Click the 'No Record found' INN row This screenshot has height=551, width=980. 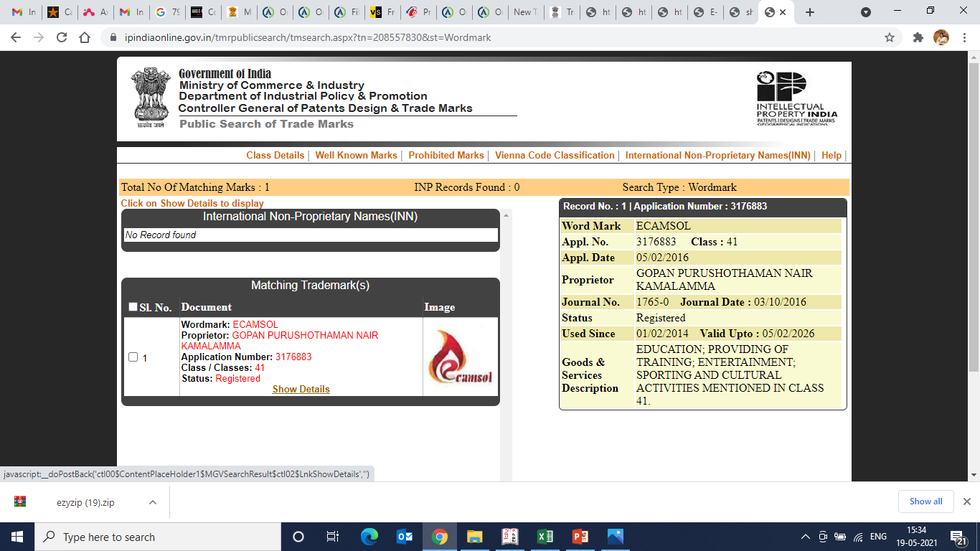pyautogui.click(x=311, y=235)
